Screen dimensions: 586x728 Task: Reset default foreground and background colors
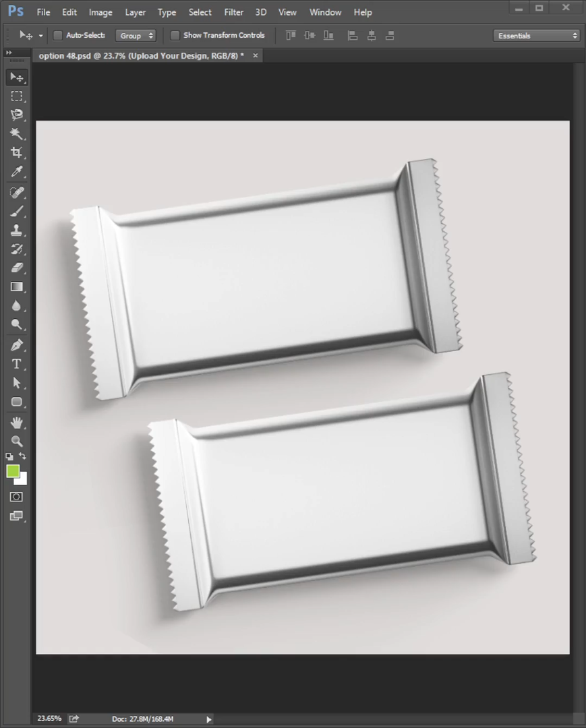(x=9, y=456)
